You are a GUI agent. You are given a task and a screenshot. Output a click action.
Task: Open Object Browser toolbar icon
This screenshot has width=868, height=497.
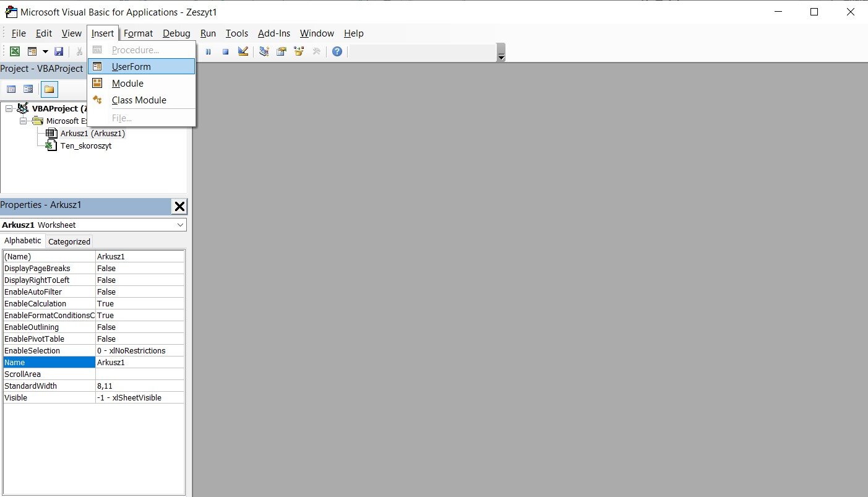click(299, 51)
